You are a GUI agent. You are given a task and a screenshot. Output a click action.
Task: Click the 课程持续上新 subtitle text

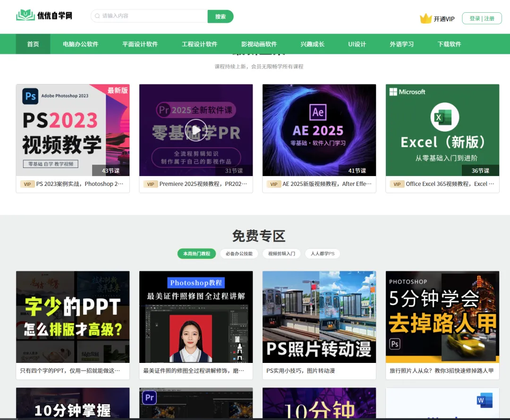pos(259,67)
